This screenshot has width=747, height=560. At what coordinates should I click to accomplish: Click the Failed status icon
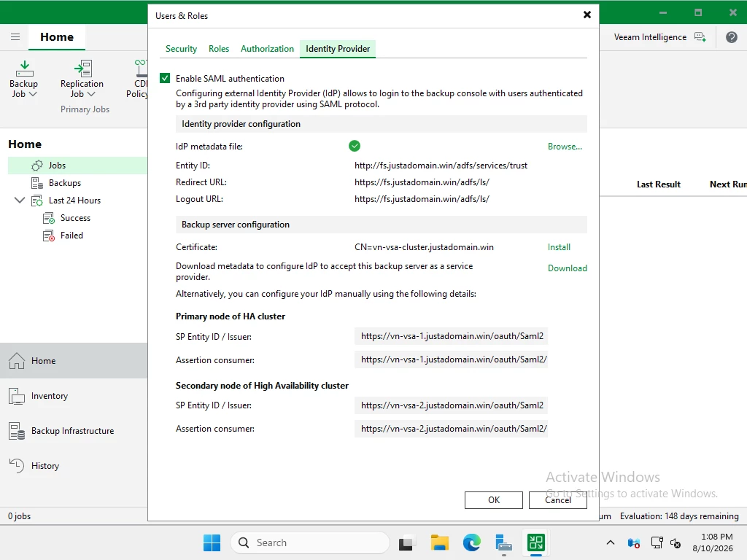(x=49, y=236)
